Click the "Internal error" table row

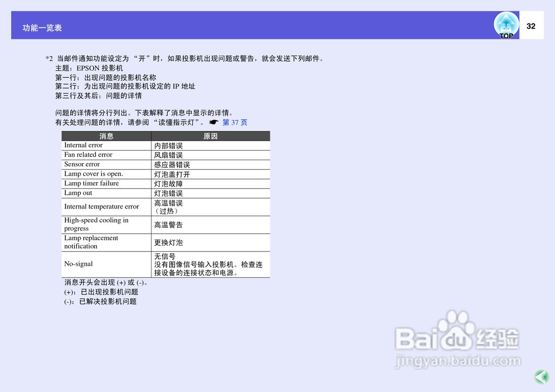83,145
